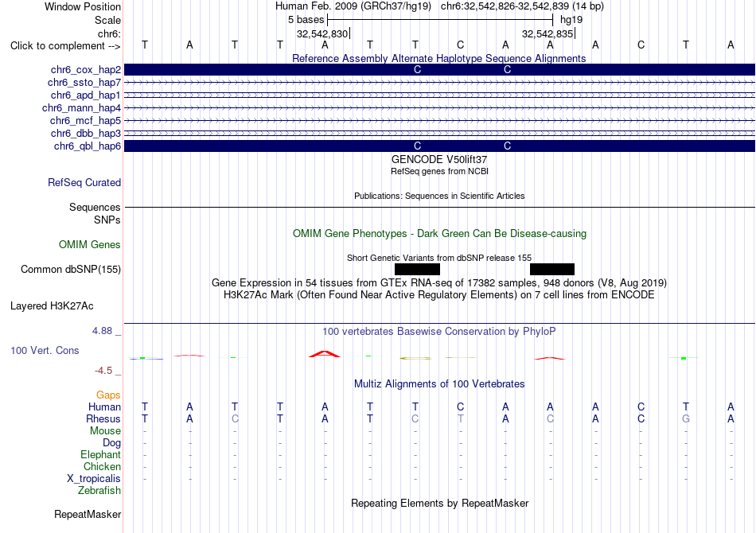Click the right black dbSNP variant block
This screenshot has height=533, width=756.
tap(552, 270)
